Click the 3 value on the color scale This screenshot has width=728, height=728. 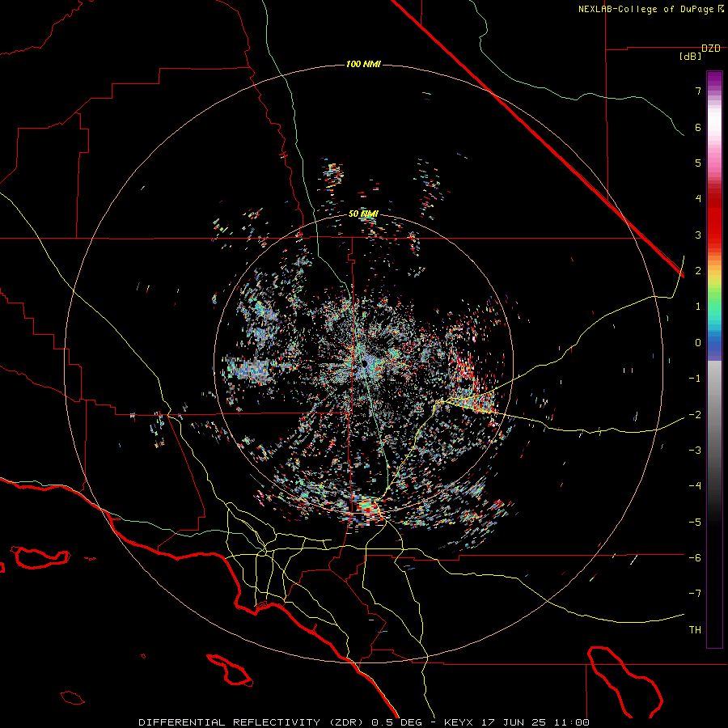[698, 235]
